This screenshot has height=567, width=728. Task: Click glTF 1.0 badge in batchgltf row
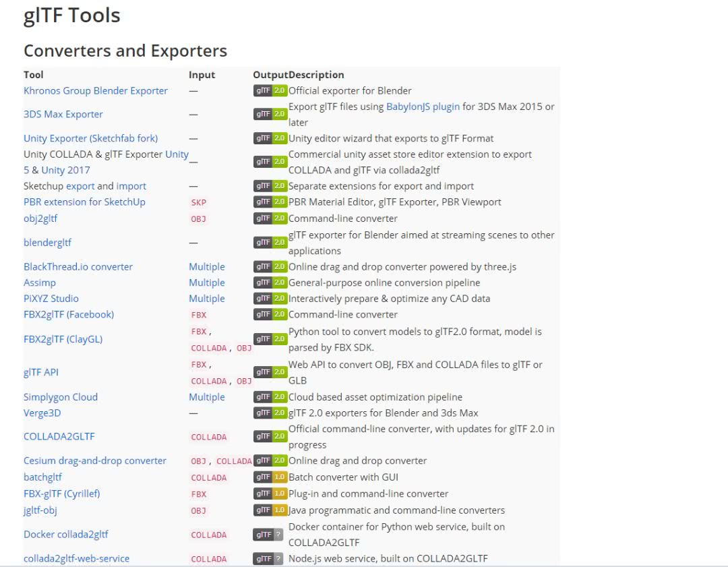[x=270, y=477]
